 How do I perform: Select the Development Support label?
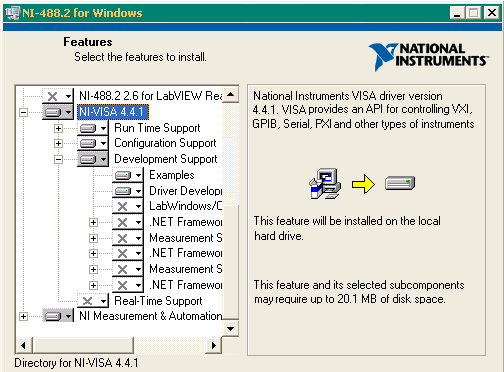pos(166,159)
